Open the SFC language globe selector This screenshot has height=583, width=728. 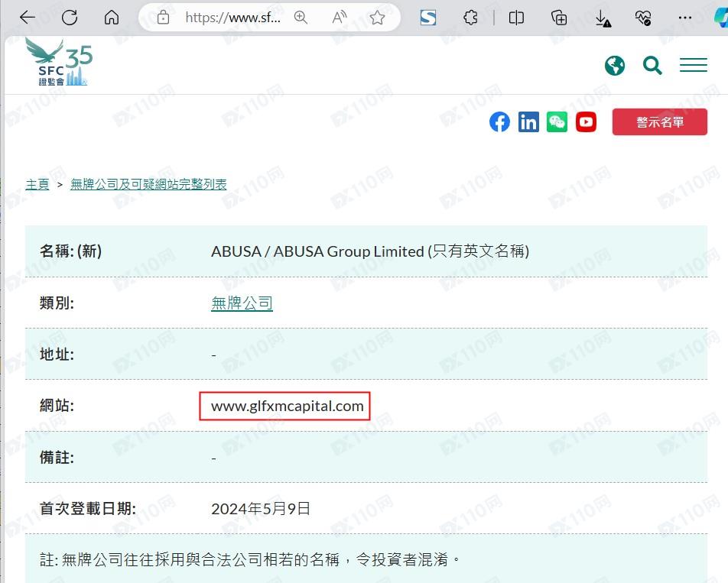[x=615, y=66]
